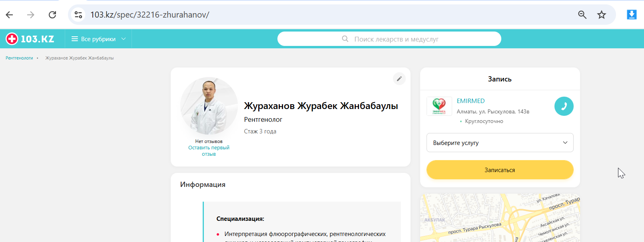
Task: Click the pencil edit icon on profile card
Action: pos(399,79)
